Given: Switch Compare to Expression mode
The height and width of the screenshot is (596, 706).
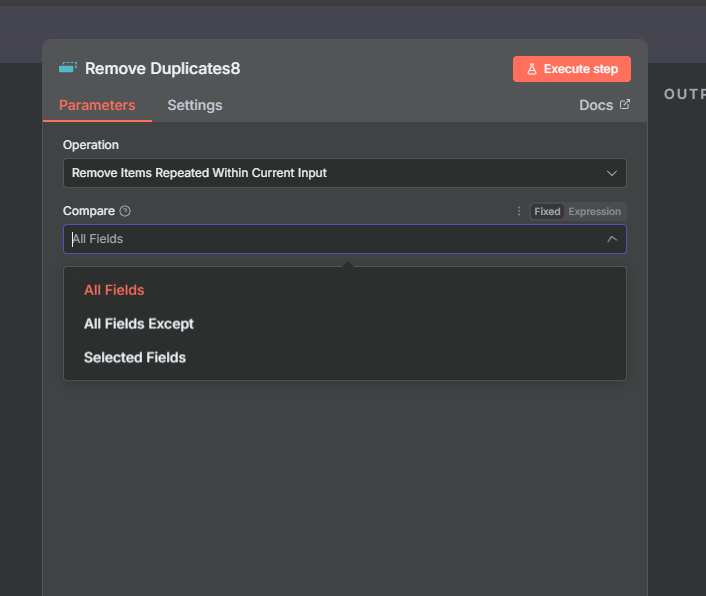Looking at the screenshot, I should [594, 211].
